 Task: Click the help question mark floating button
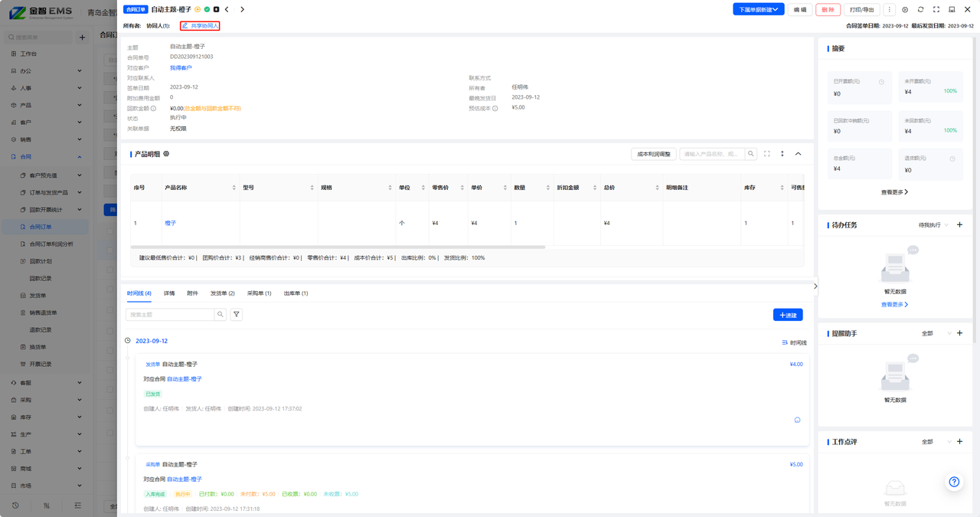click(954, 482)
